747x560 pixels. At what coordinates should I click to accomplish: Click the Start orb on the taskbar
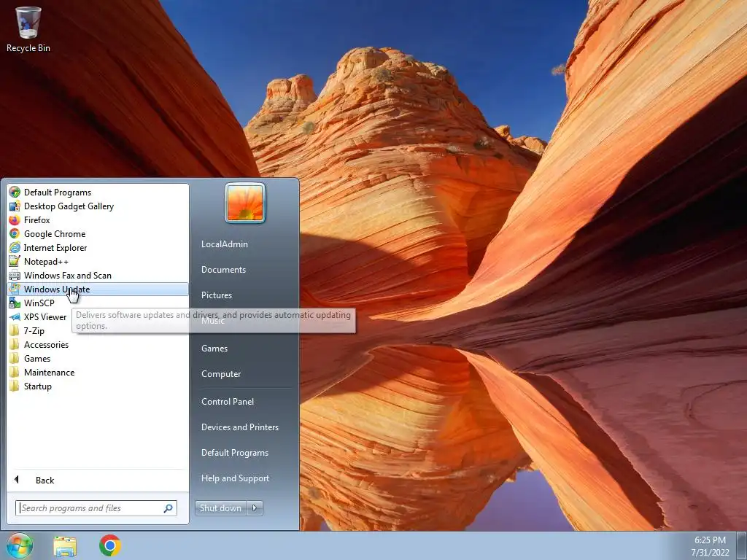pos(20,545)
